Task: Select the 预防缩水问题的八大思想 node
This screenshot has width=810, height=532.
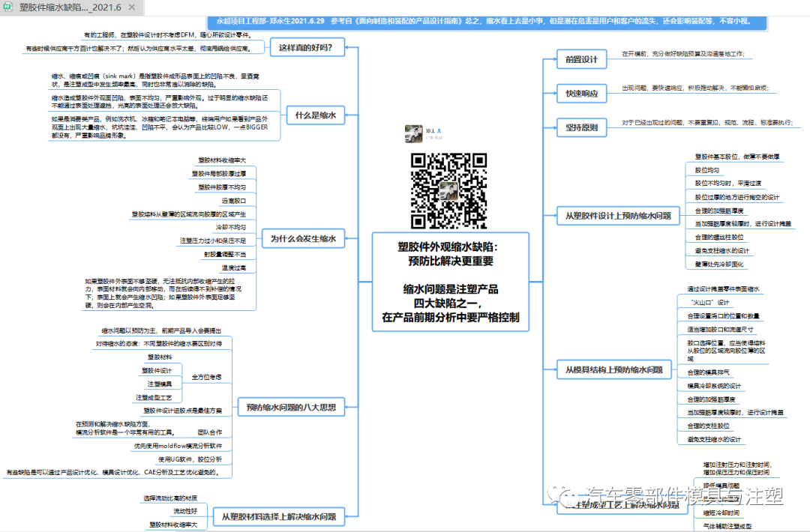Action: tap(292, 407)
